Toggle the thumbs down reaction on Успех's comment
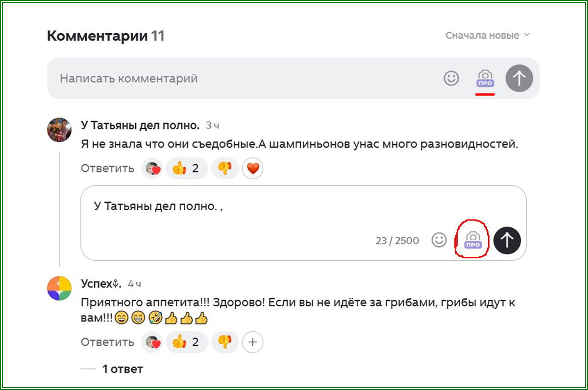588x390 pixels. point(225,342)
